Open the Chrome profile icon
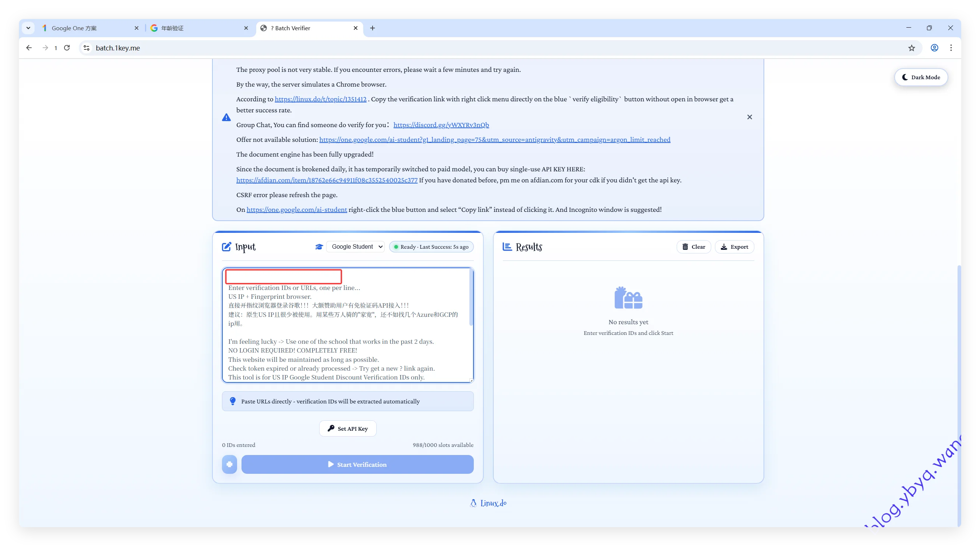The width and height of the screenshot is (980, 546). pos(934,48)
